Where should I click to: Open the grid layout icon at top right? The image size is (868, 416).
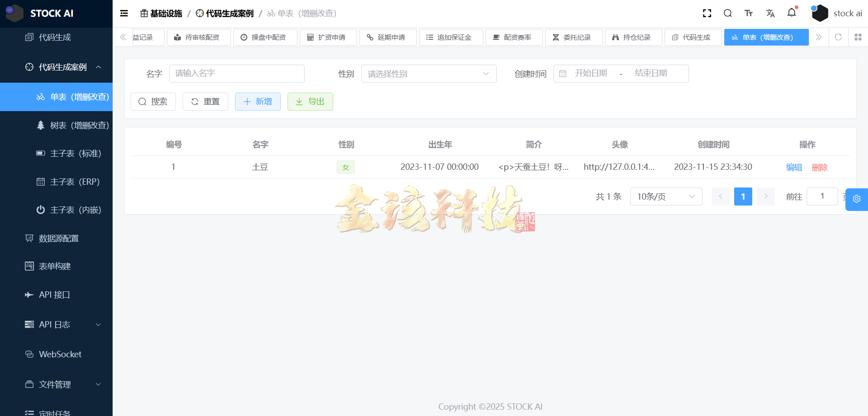(858, 37)
